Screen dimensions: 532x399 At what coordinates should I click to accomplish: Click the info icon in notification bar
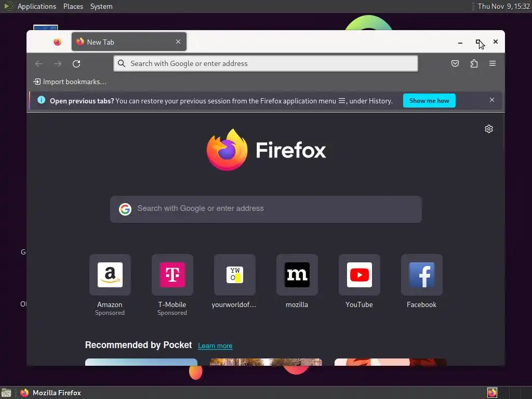coord(41,100)
